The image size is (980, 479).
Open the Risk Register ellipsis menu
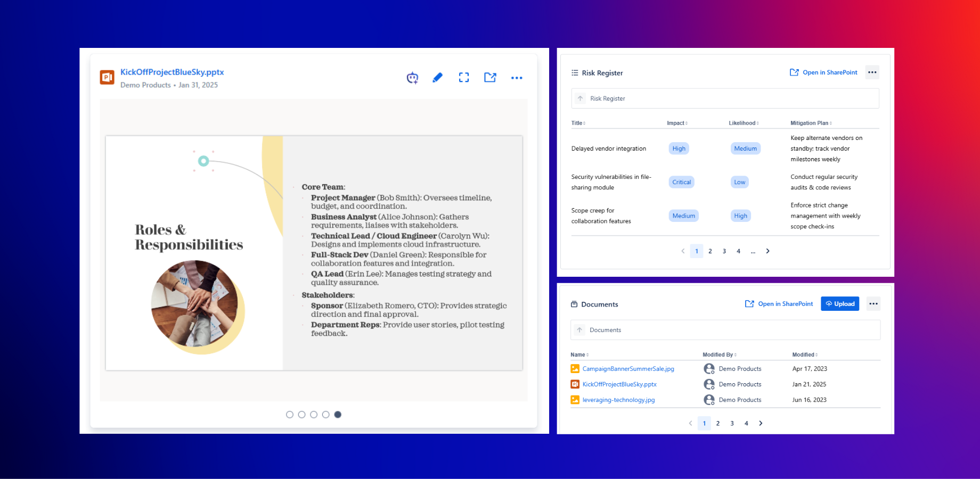click(x=872, y=72)
